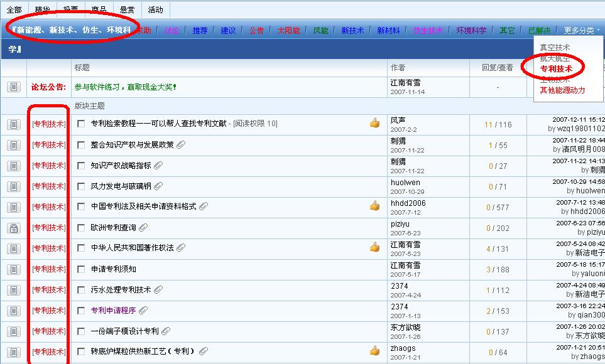Choose 其他能源动力 in the category dropdown
The image size is (605, 364).
pos(562,90)
